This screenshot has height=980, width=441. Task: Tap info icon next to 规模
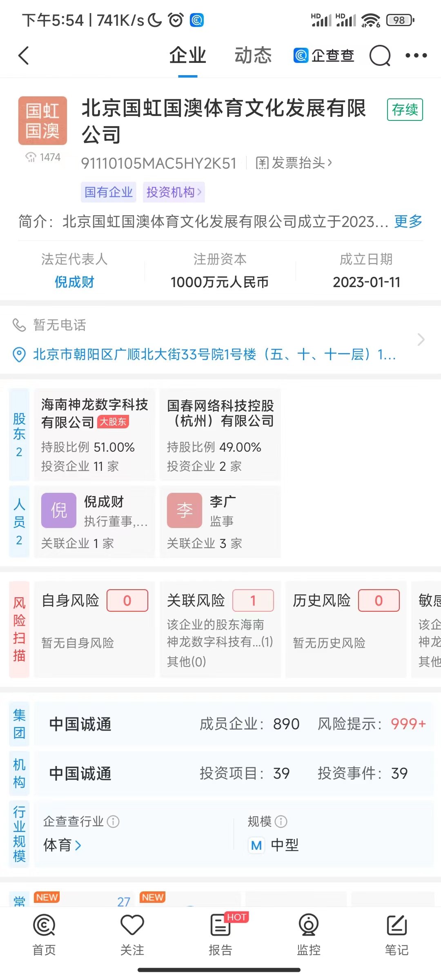point(281,821)
